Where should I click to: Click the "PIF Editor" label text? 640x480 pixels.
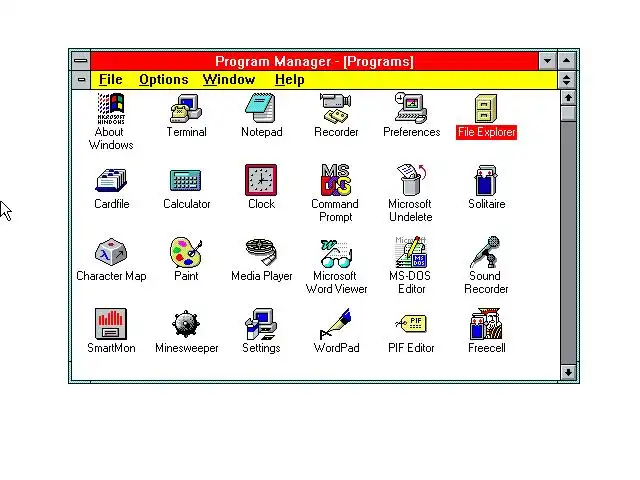coord(411,348)
